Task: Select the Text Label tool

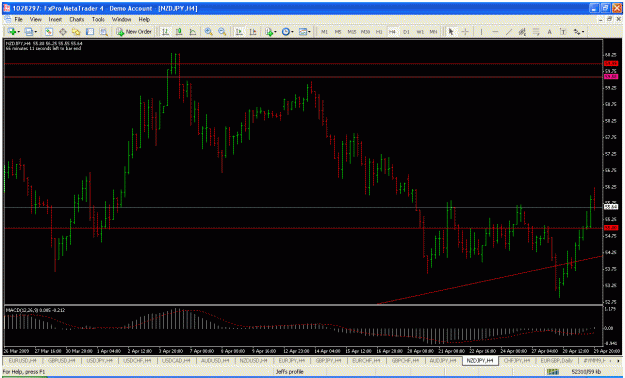Action: (x=563, y=32)
